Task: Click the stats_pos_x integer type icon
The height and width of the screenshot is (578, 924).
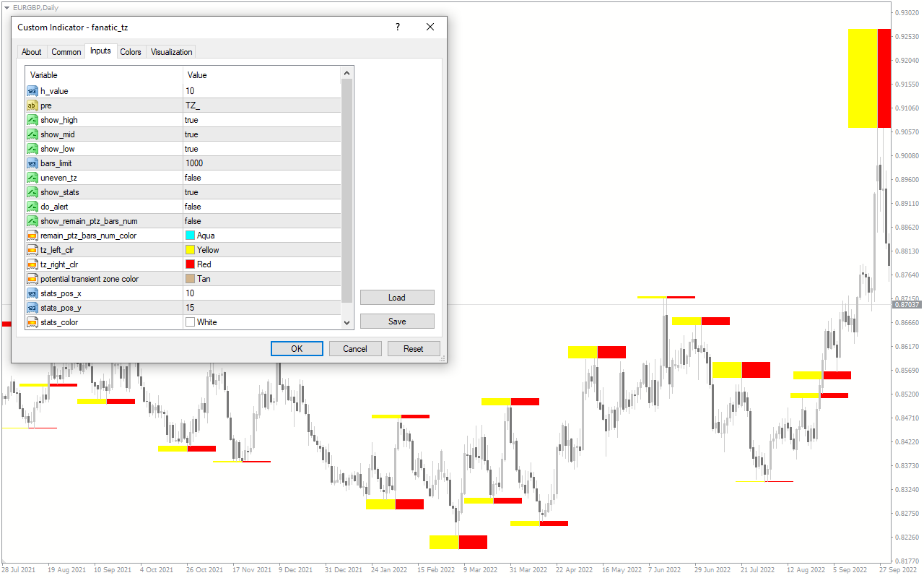Action: point(32,293)
